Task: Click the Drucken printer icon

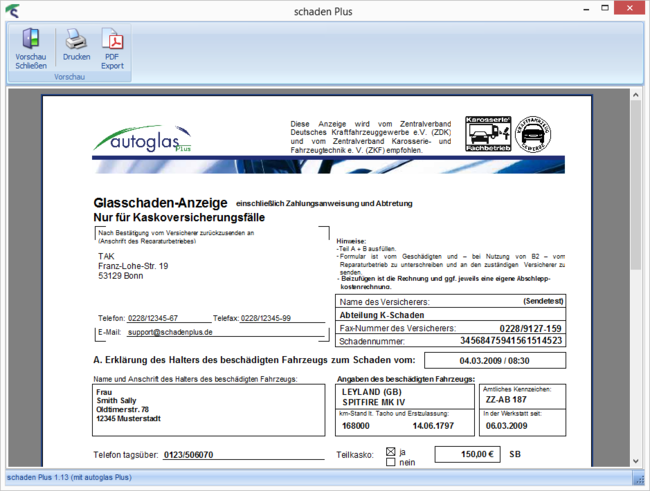Action: pyautogui.click(x=77, y=49)
